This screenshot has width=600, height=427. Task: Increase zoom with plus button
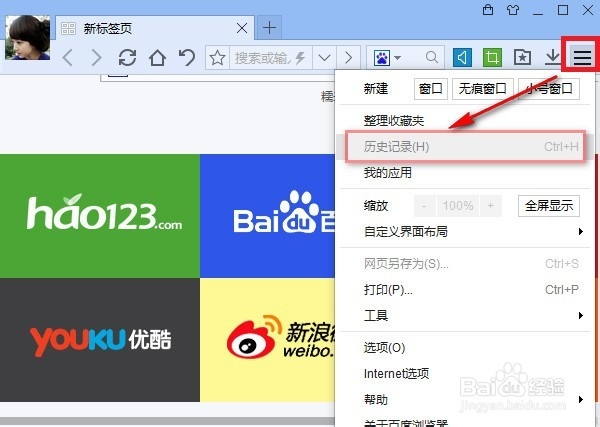click(491, 206)
